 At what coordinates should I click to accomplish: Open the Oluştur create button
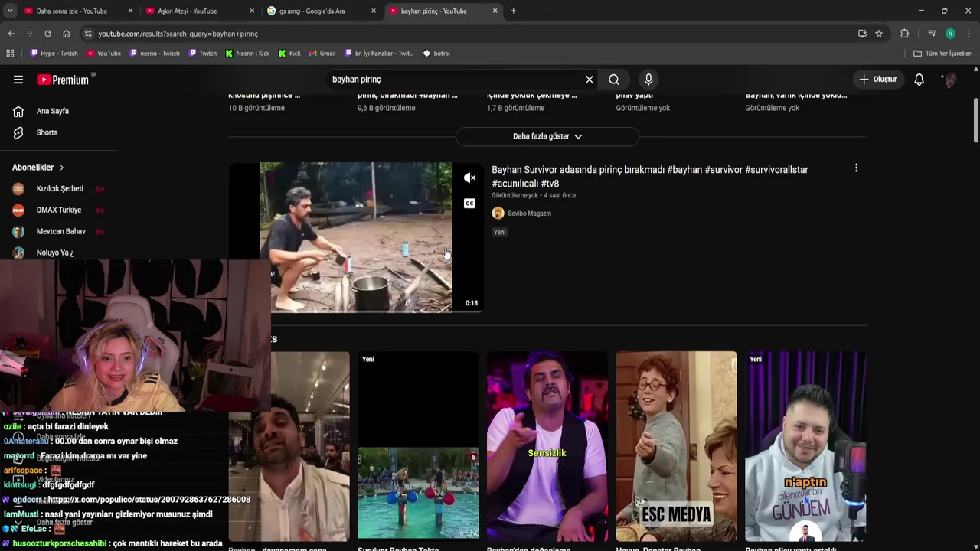[x=877, y=80]
